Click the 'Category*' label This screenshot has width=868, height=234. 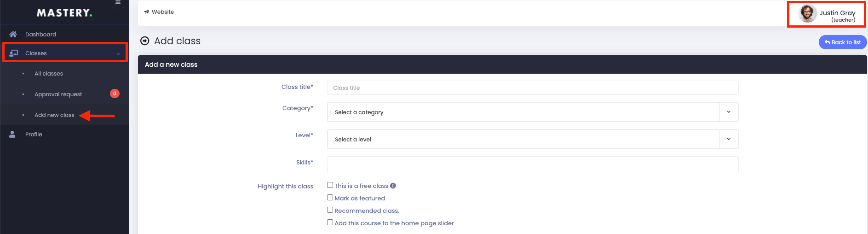click(298, 108)
